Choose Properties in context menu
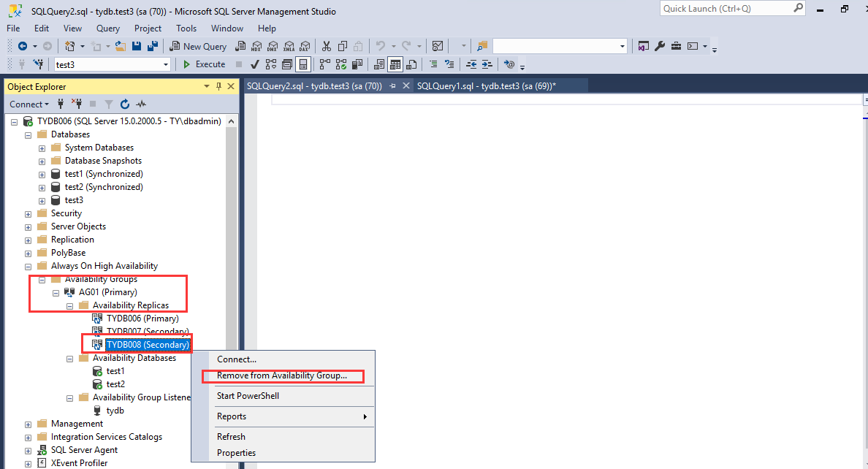The width and height of the screenshot is (868, 469). 237,453
